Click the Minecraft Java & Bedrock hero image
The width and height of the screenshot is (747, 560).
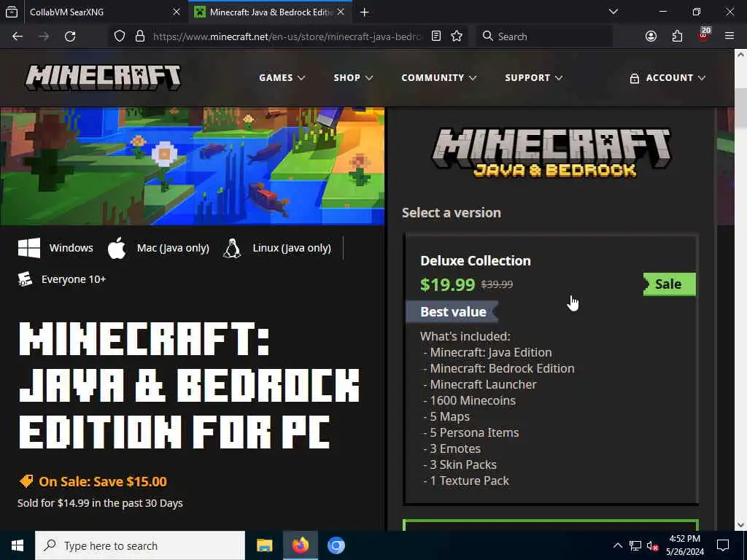point(192,166)
